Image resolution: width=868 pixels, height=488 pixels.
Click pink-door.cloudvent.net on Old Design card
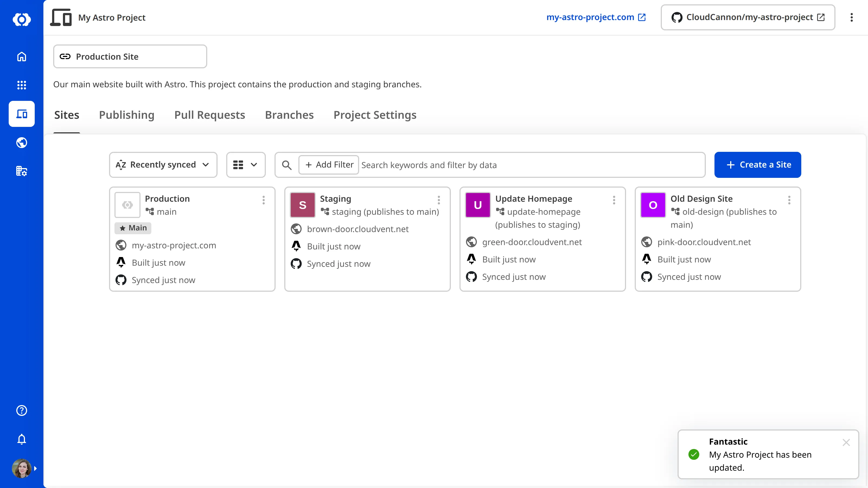click(704, 242)
